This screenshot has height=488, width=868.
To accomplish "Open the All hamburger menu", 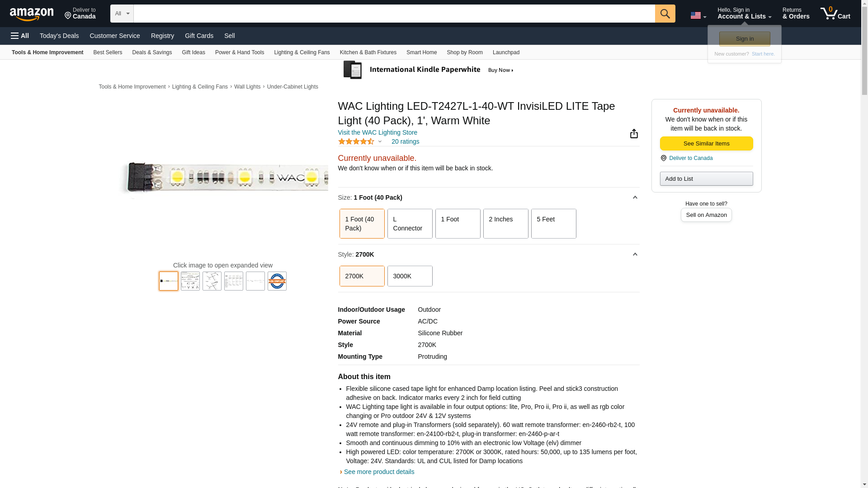I will click(x=20, y=36).
